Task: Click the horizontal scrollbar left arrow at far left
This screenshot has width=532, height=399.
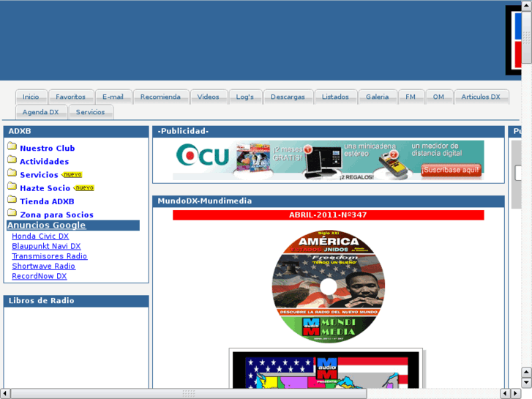Action: click(x=4, y=393)
